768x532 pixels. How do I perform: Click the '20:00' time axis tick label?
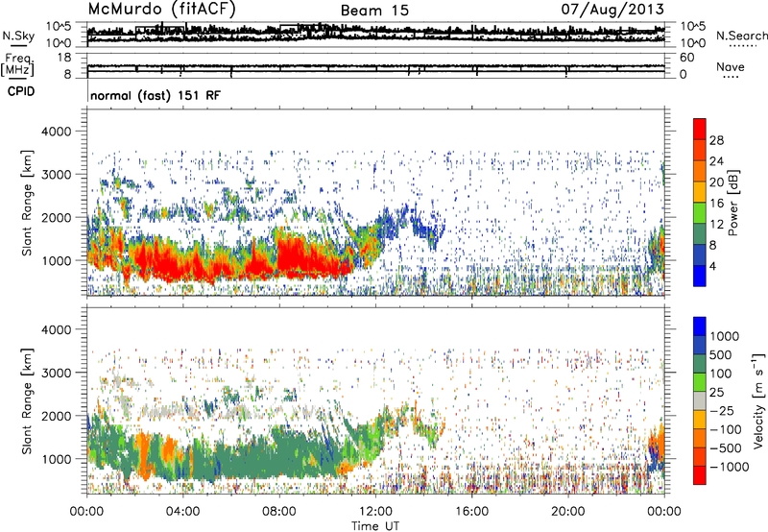[x=567, y=512]
